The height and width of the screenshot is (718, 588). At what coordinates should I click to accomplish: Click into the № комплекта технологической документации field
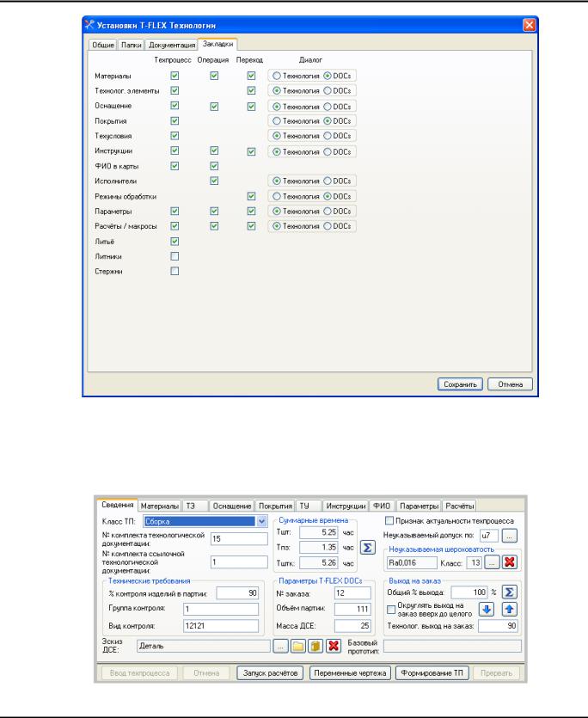[x=239, y=539]
